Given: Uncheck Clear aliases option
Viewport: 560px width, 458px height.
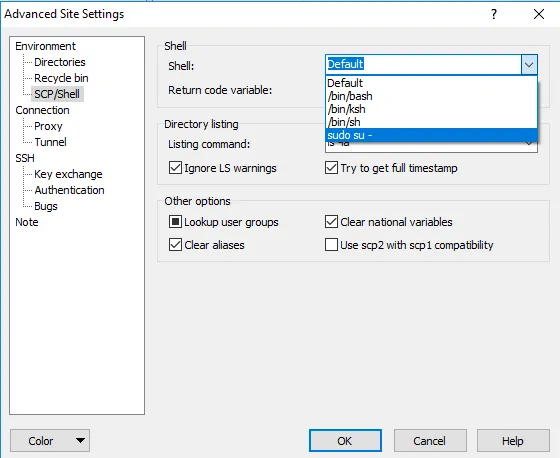Looking at the screenshot, I should point(175,245).
